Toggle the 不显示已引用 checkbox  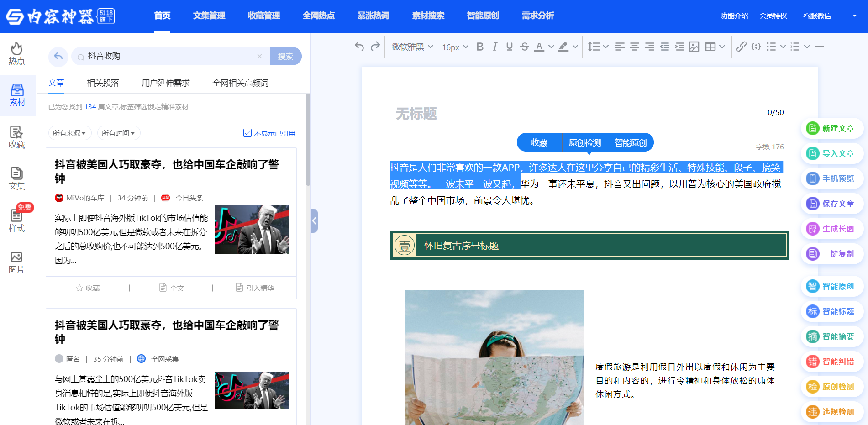click(x=247, y=133)
